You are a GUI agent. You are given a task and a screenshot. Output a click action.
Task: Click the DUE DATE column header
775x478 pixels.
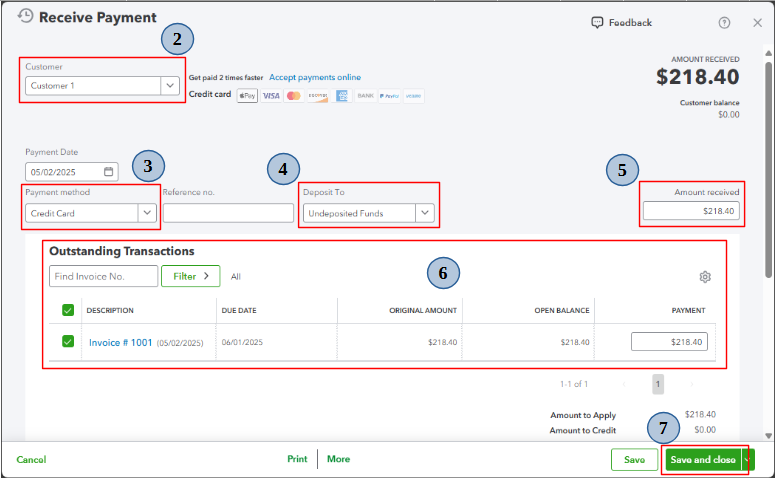click(239, 310)
